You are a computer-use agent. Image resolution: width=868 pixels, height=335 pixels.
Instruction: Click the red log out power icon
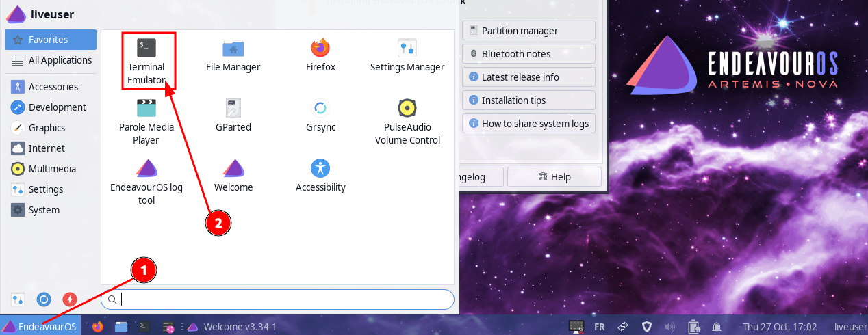coord(70,299)
